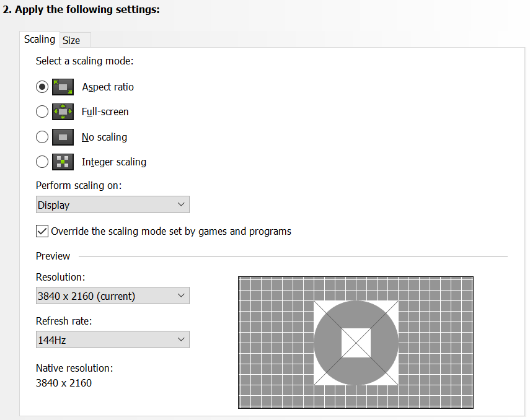Click the Integer scaling mode icon
The width and height of the screenshot is (530, 420).
[63, 162]
